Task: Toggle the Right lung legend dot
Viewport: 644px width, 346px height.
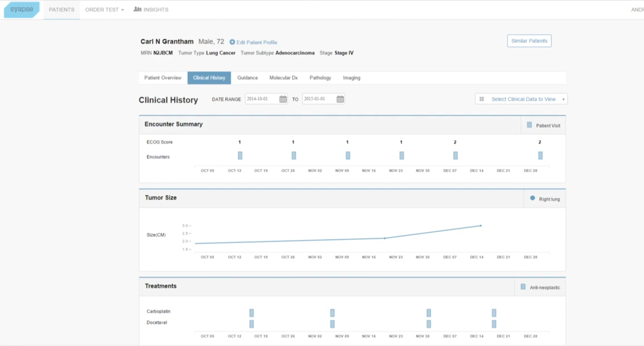Action: coord(532,198)
